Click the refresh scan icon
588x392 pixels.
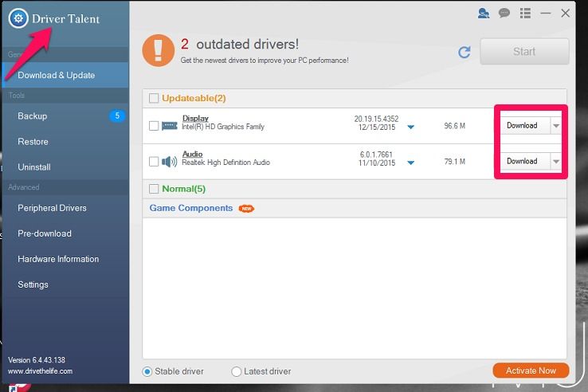click(x=465, y=52)
